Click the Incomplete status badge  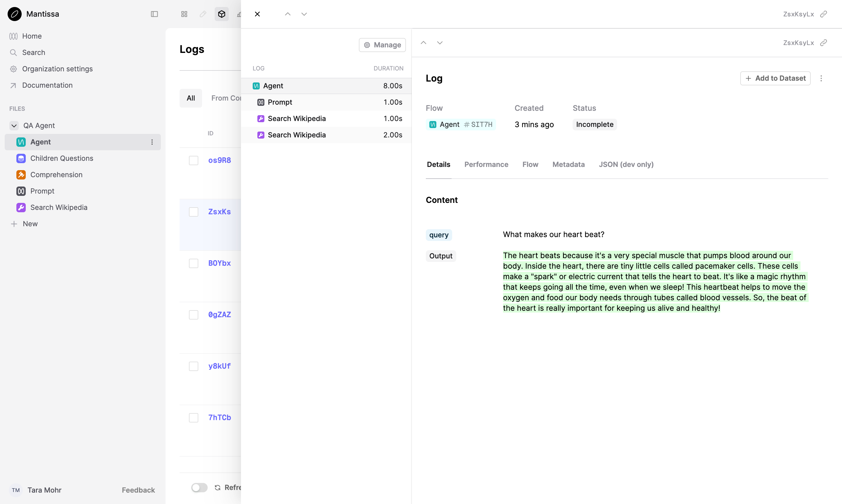tap(594, 125)
